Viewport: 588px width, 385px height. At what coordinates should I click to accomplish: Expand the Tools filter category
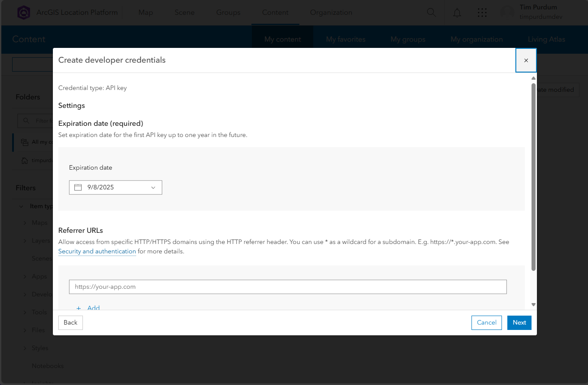(25, 312)
